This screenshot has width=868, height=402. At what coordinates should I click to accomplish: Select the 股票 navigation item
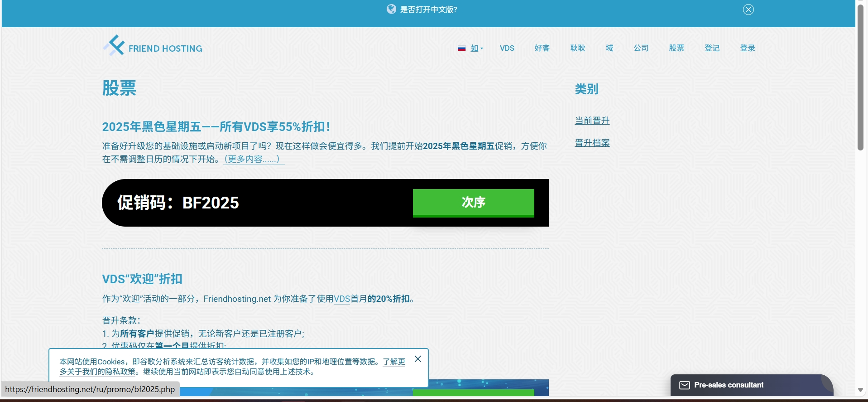tap(676, 48)
